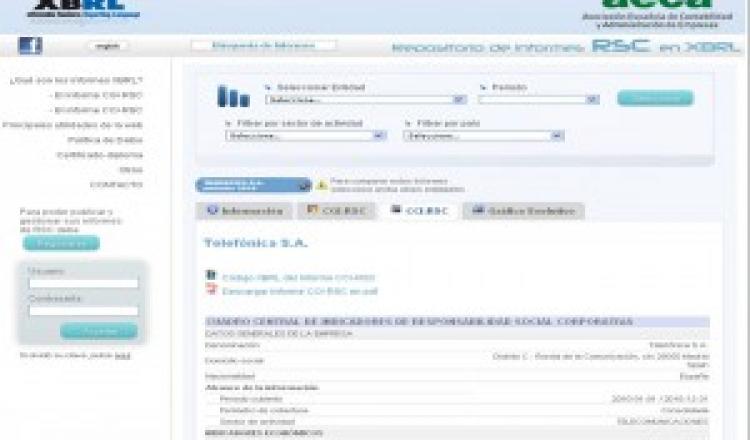
Task: Open 'Principales utilidades de la web' link
Action: pos(73,125)
